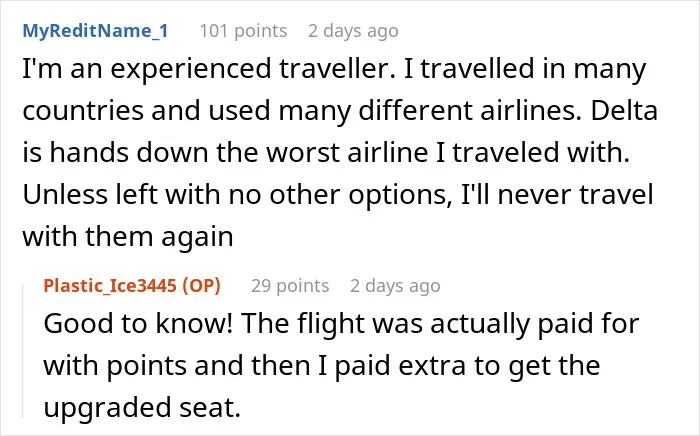Click the line starting "Unless left with no"
700x436 pixels.
tap(338, 195)
